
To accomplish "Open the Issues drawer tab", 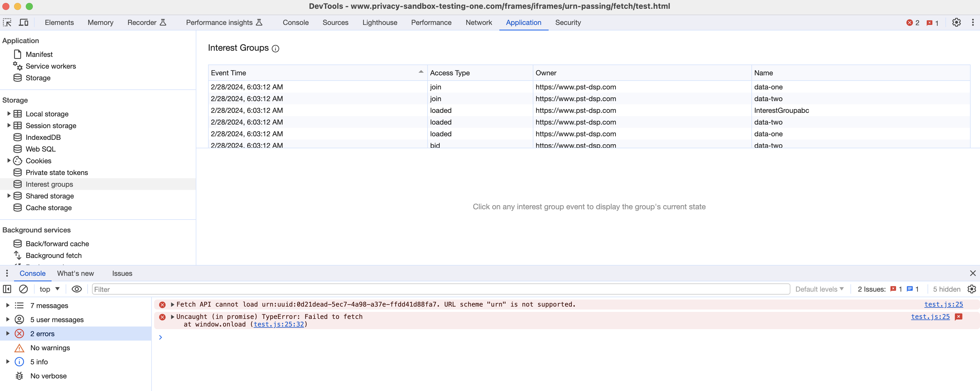I will (x=122, y=273).
